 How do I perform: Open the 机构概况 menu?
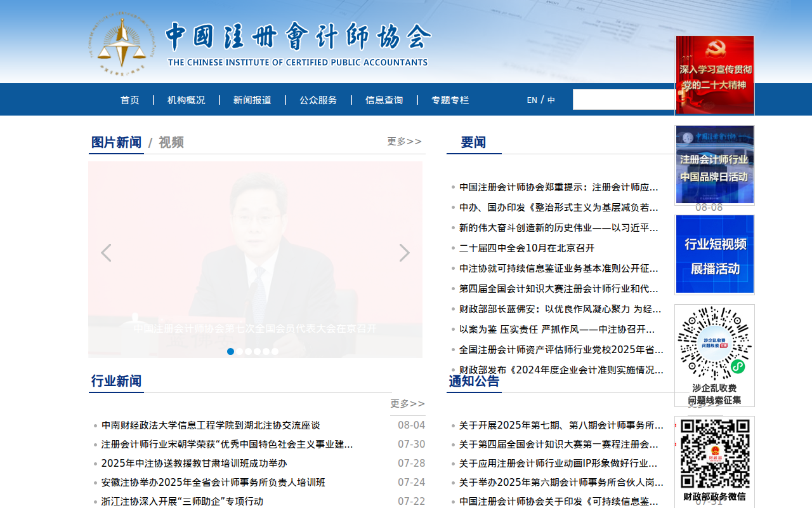[x=187, y=100]
